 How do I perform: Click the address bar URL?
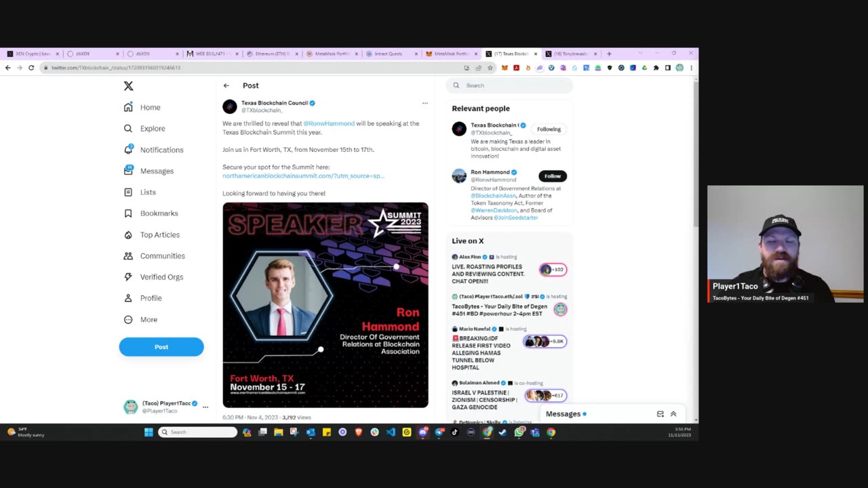pos(116,68)
